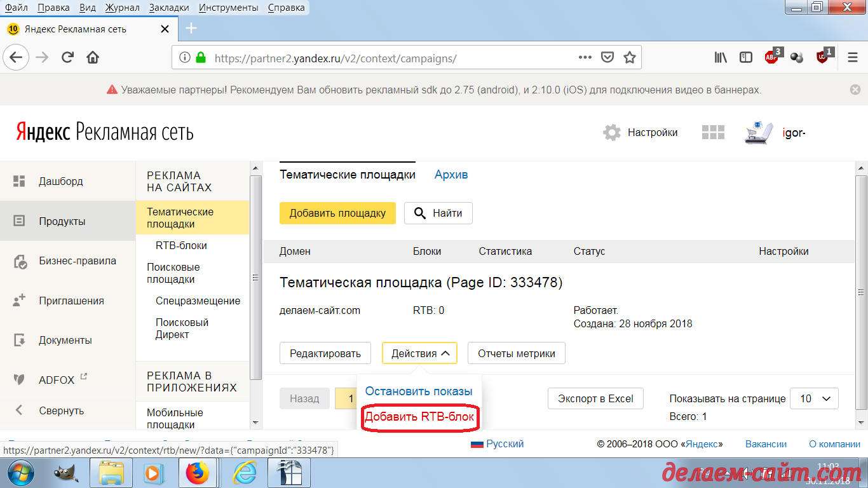Choose Остановить показы from the dropdown
This screenshot has height=488, width=868.
419,391
